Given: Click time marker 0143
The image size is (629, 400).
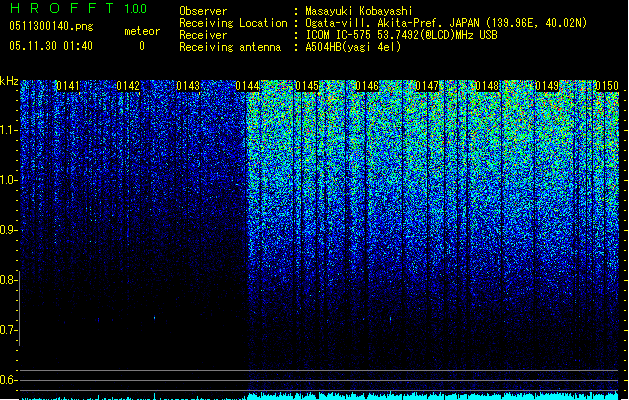Looking at the screenshot, I should click(x=188, y=86).
